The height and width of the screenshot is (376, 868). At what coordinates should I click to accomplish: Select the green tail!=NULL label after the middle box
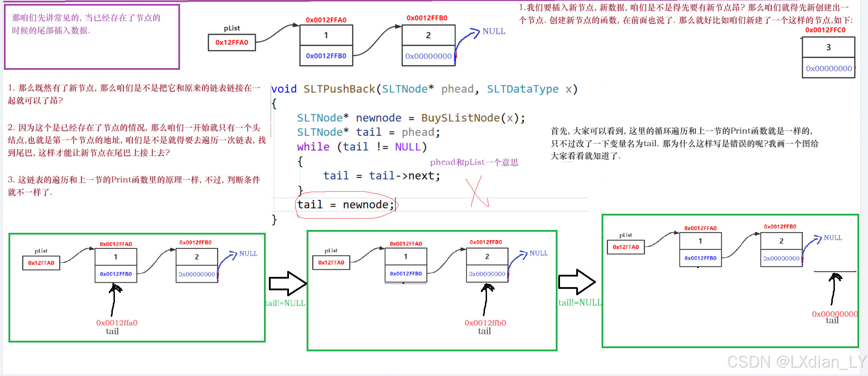tap(580, 302)
